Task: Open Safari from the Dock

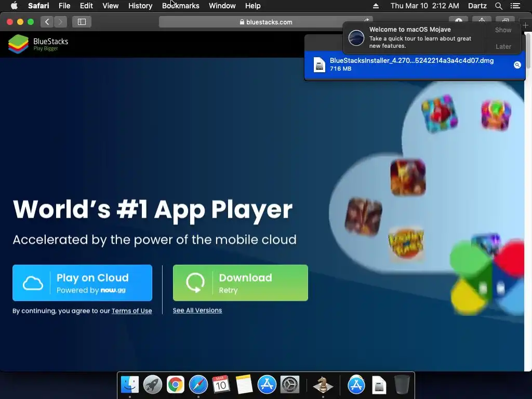Action: pyautogui.click(x=198, y=385)
